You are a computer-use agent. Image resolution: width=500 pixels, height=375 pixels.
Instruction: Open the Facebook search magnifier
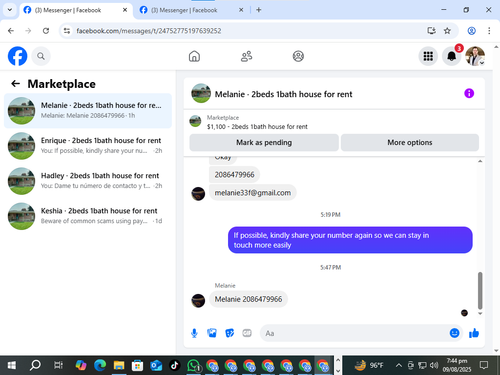point(41,56)
